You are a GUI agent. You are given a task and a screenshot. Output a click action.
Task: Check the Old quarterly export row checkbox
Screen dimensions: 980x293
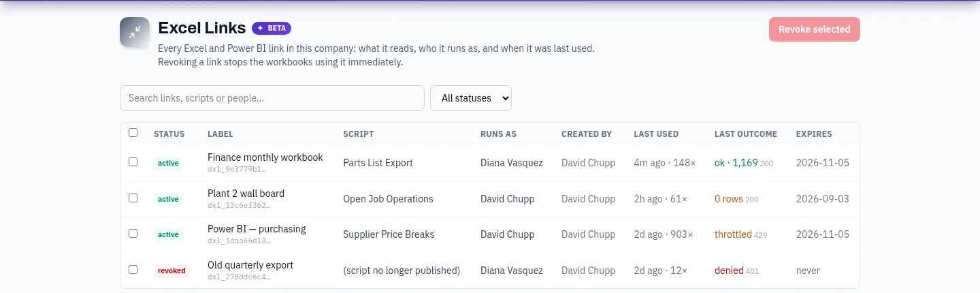pyautogui.click(x=133, y=270)
